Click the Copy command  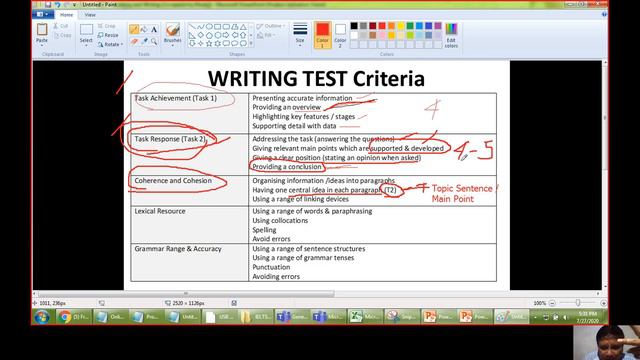coord(62,36)
